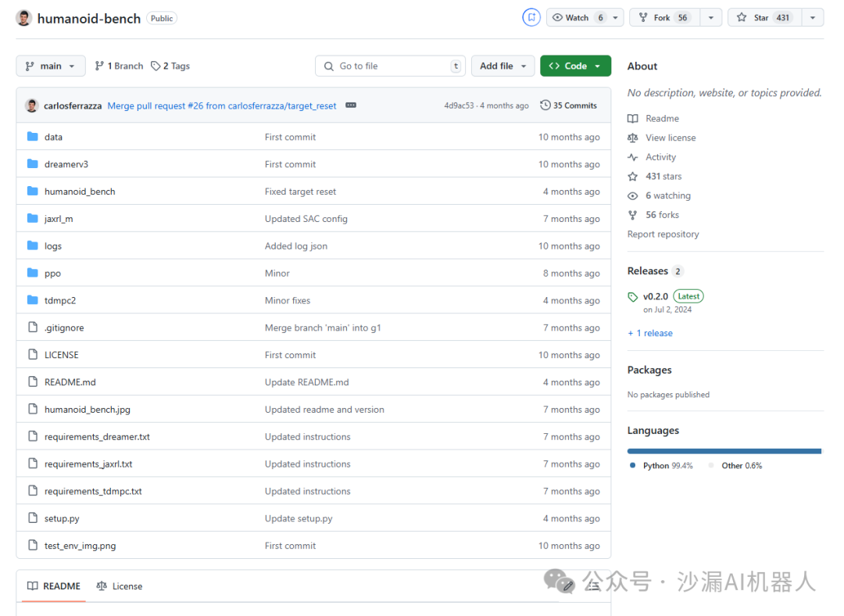Image resolution: width=844 pixels, height=616 pixels.
Task: Click the ppo folder icon
Action: click(33, 273)
